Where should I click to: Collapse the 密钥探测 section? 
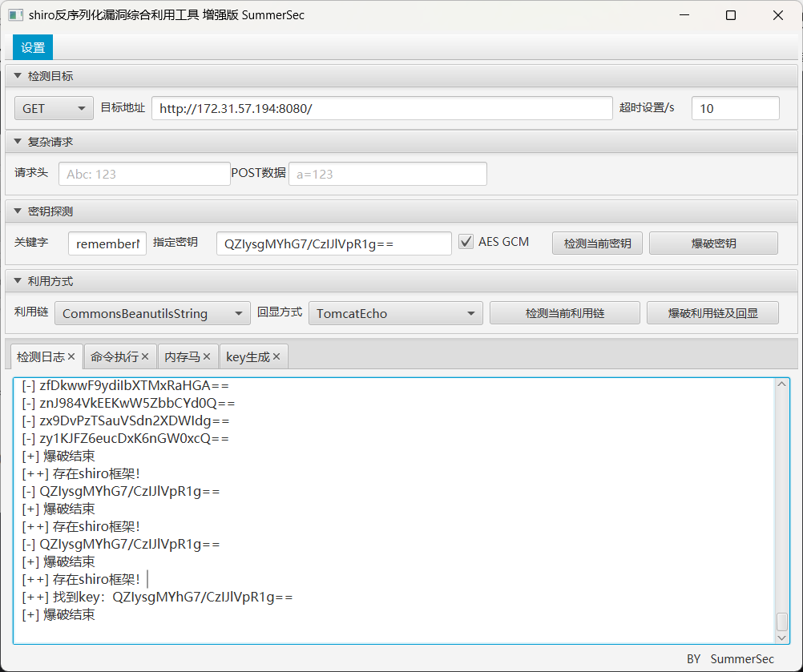tap(18, 211)
